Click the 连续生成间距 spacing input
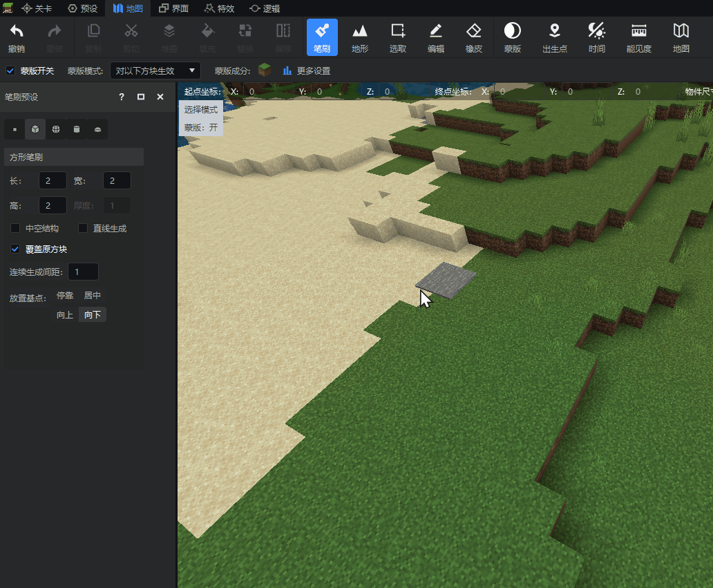Viewport: 713px width, 588px height. coord(83,272)
